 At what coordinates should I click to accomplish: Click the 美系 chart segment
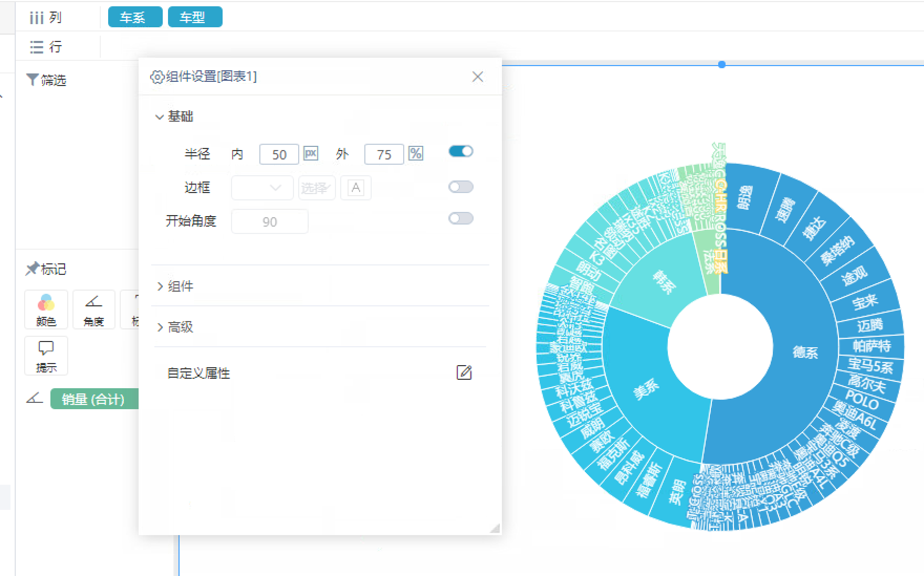pyautogui.click(x=646, y=391)
